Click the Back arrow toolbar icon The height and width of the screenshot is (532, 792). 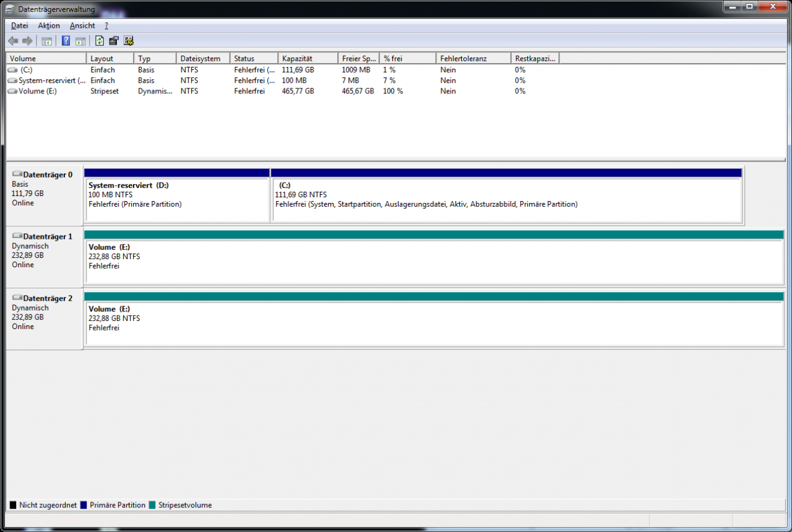coord(13,41)
